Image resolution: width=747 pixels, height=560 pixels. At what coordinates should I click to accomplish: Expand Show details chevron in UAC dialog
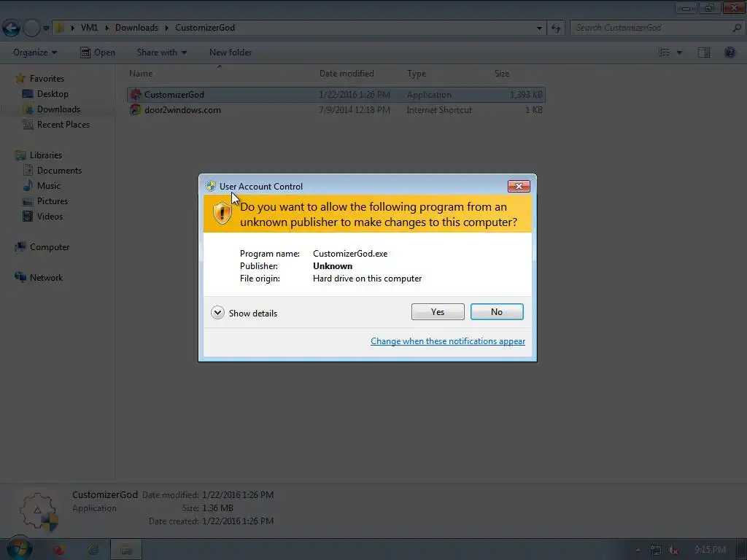click(x=217, y=313)
